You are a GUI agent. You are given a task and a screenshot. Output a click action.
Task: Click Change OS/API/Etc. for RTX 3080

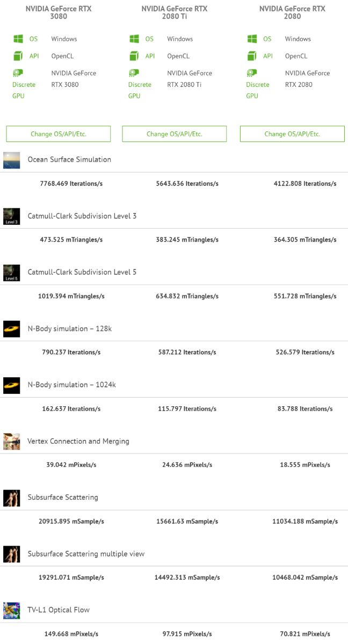pyautogui.click(x=59, y=134)
